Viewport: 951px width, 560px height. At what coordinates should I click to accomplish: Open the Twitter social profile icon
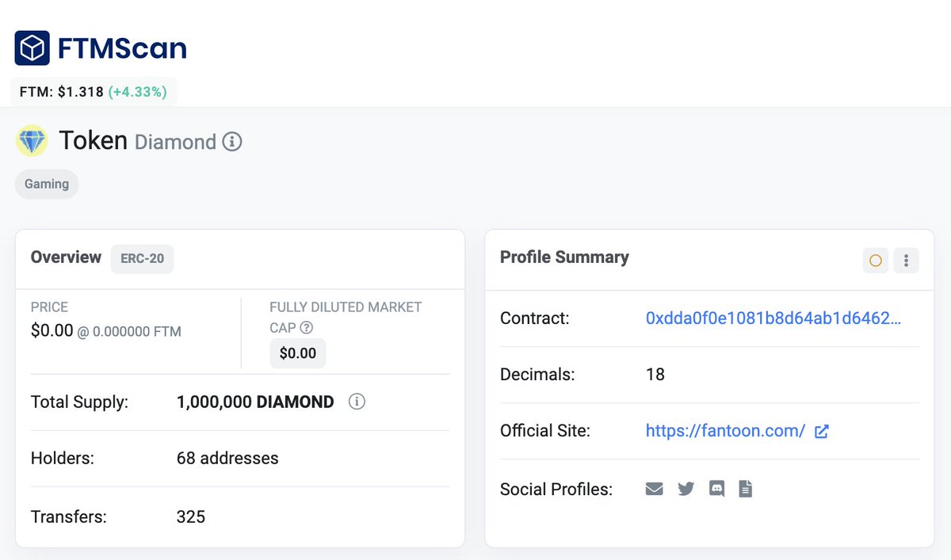coord(686,489)
